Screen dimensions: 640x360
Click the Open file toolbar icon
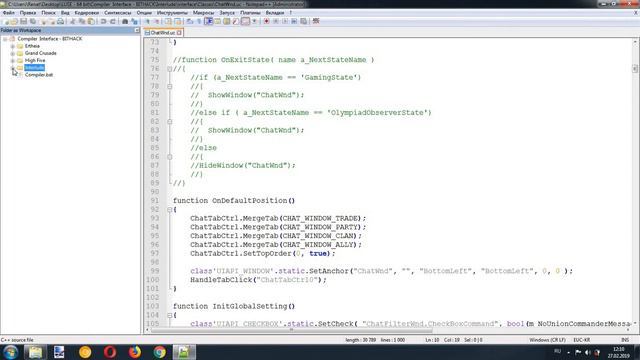[14, 21]
